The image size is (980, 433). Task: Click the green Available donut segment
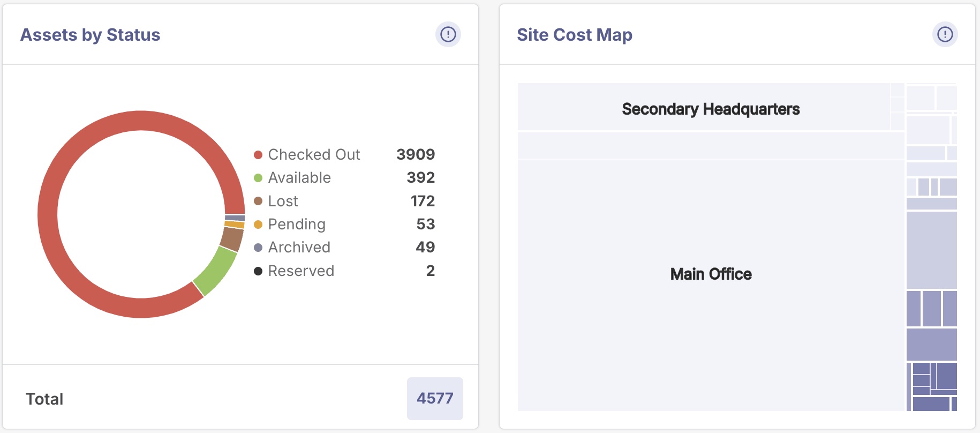click(216, 271)
